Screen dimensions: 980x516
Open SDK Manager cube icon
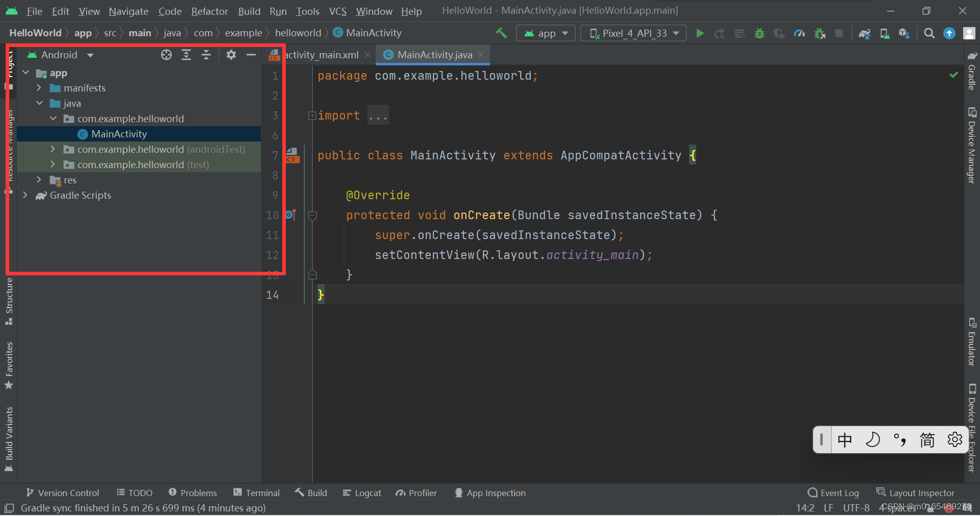pos(904,33)
